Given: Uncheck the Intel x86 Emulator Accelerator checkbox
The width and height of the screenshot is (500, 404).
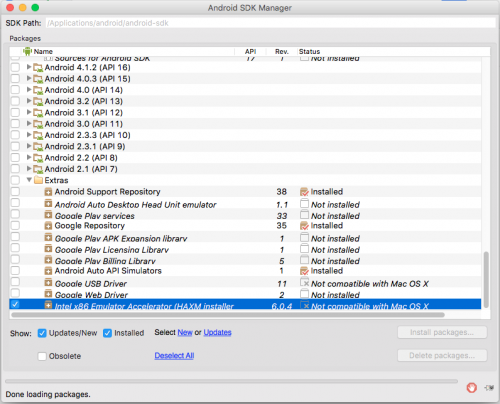Looking at the screenshot, I should 15,304.
